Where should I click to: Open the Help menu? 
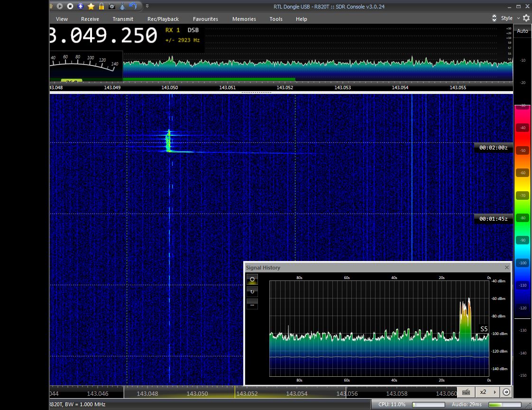pyautogui.click(x=301, y=19)
